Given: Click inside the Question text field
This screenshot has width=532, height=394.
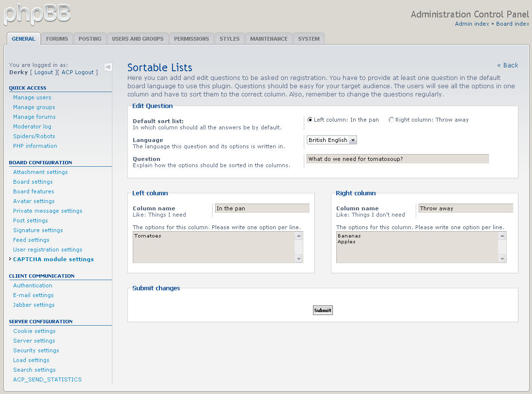Looking at the screenshot, I should point(397,159).
